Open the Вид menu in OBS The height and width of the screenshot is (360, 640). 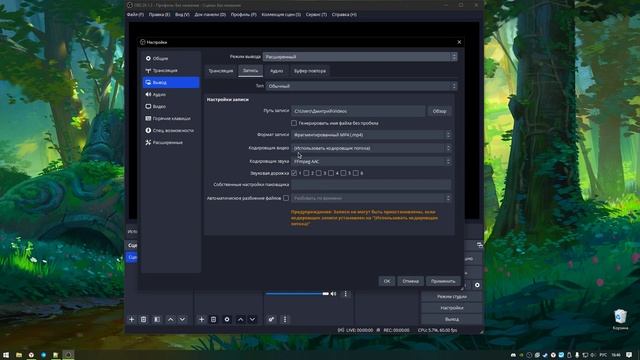coord(182,14)
